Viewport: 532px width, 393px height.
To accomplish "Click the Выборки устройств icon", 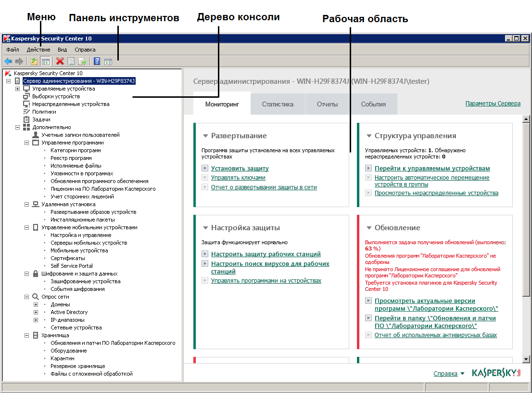I will click(26, 96).
